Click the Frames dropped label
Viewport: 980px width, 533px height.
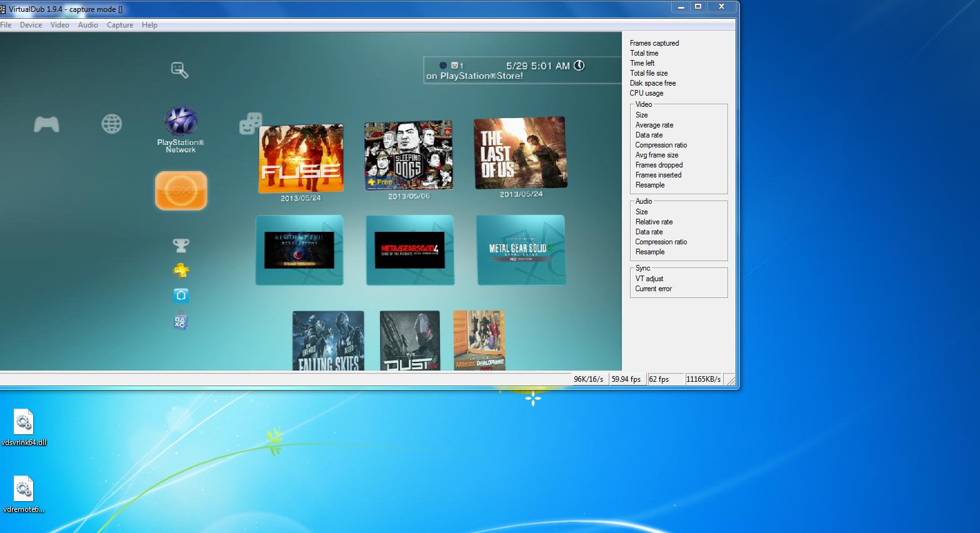659,165
